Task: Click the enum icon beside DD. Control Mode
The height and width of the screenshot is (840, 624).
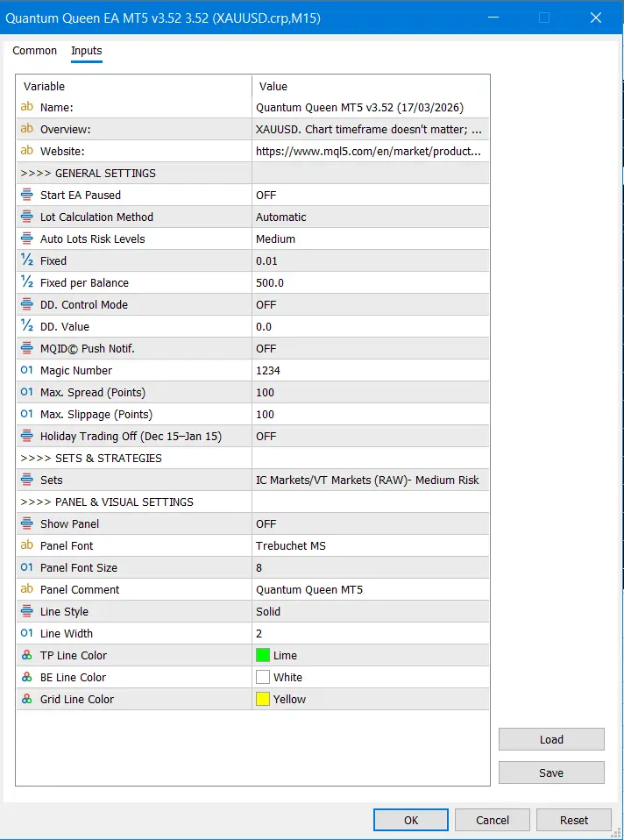Action: point(27,305)
